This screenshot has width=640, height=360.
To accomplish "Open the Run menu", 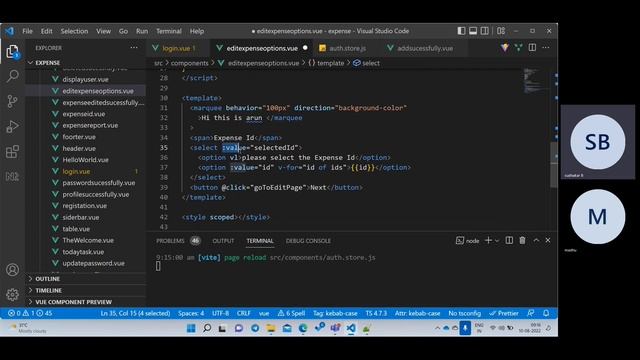I will click(x=142, y=31).
